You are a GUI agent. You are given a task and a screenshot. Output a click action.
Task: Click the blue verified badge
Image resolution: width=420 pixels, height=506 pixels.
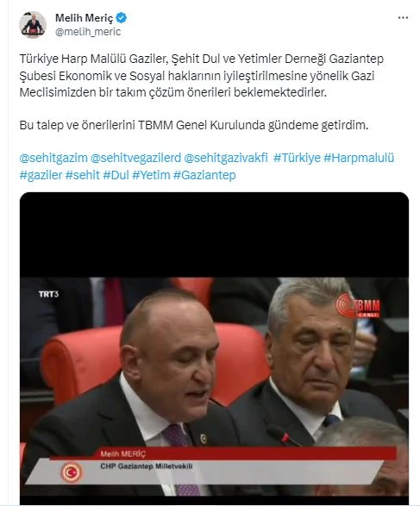122,18
